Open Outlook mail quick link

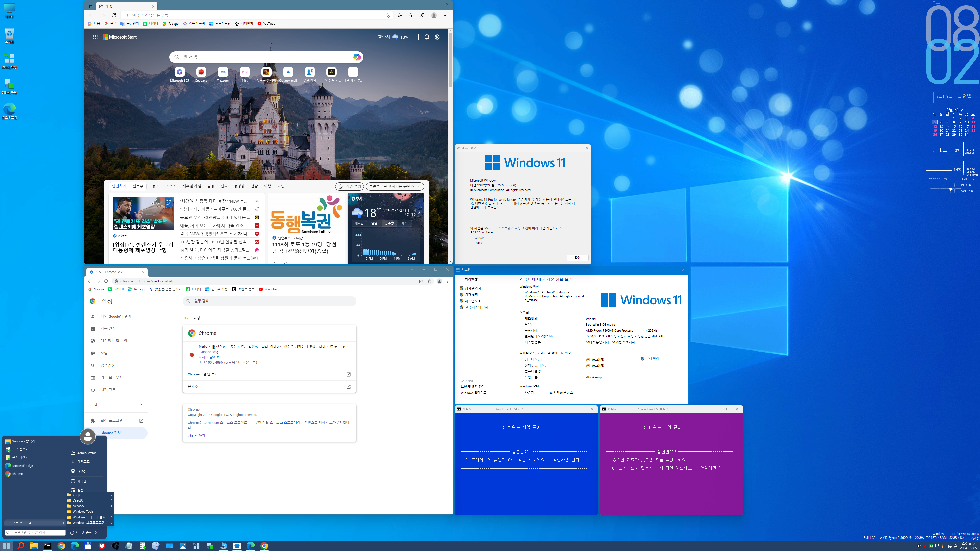pyautogui.click(x=288, y=74)
